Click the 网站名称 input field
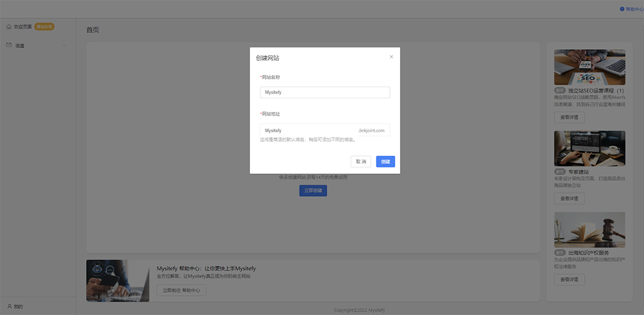The height and width of the screenshot is (315, 644). (x=325, y=93)
